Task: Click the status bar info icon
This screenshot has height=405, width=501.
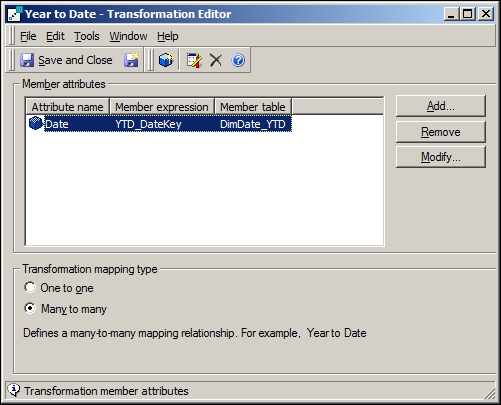Action: coord(14,390)
